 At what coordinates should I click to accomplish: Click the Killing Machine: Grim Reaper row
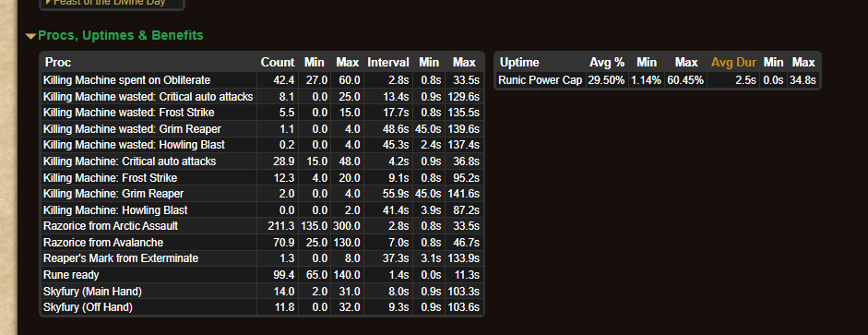pyautogui.click(x=262, y=194)
